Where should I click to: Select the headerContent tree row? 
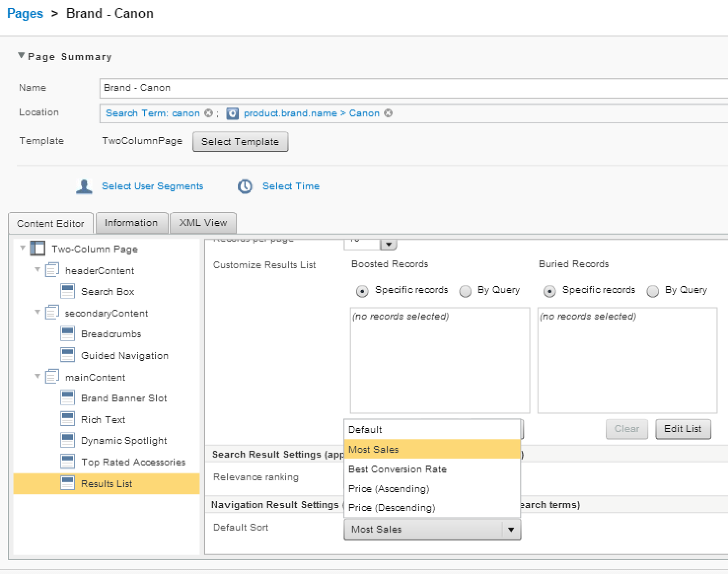pos(100,271)
